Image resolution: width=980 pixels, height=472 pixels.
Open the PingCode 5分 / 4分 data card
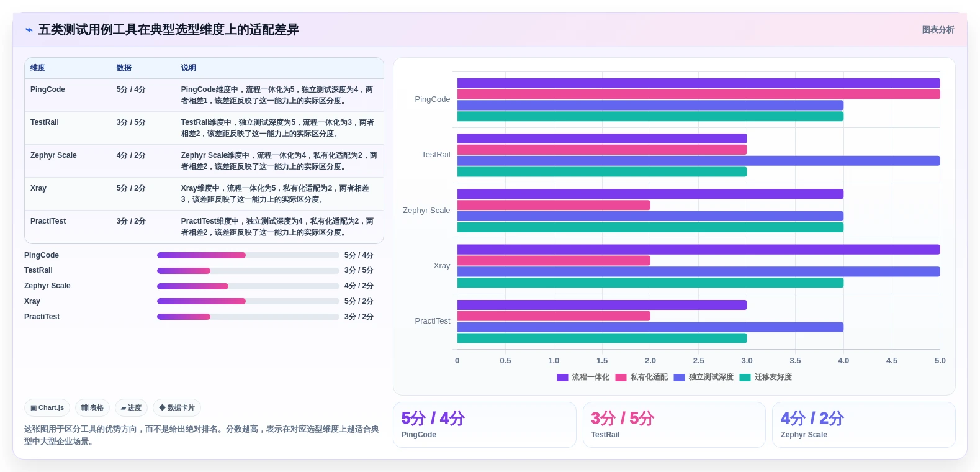point(485,425)
